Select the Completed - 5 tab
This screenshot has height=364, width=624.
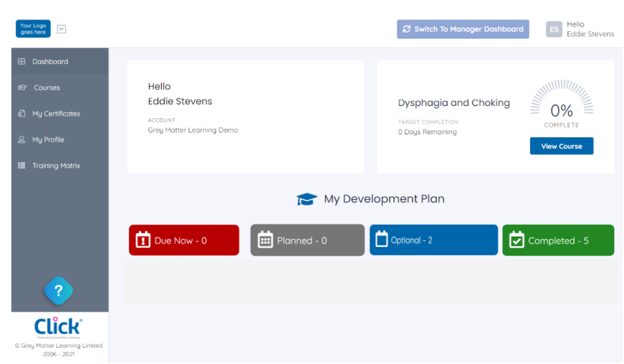(558, 240)
